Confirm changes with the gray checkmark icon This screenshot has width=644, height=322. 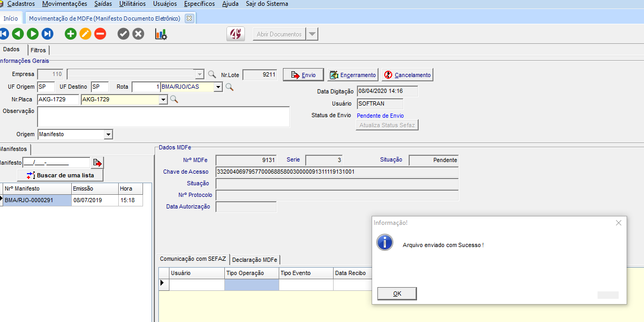[124, 34]
